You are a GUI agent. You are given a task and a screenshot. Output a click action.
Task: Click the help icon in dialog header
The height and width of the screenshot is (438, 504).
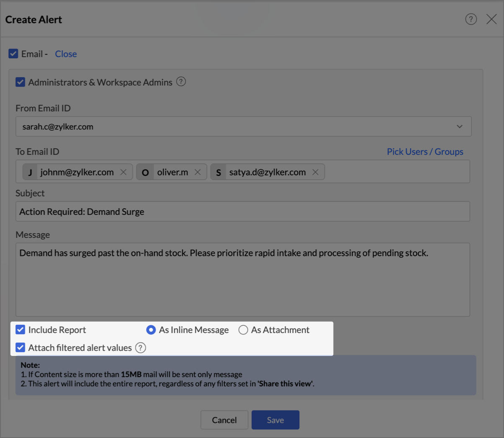(x=471, y=19)
